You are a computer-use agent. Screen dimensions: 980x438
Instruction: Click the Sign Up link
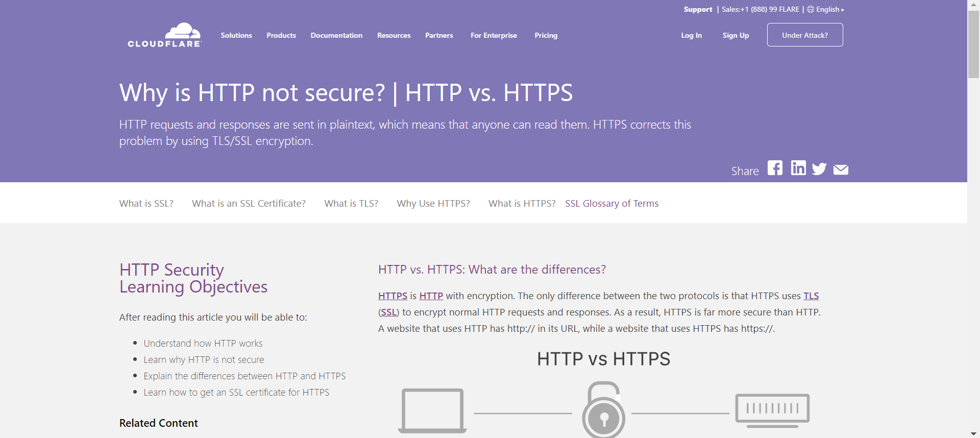[x=736, y=35]
